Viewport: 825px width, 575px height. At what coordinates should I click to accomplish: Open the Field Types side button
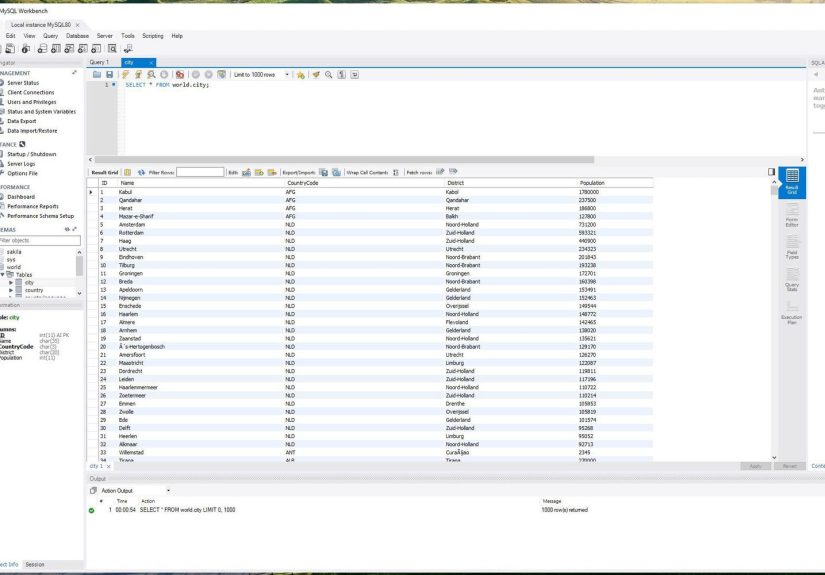click(x=792, y=248)
